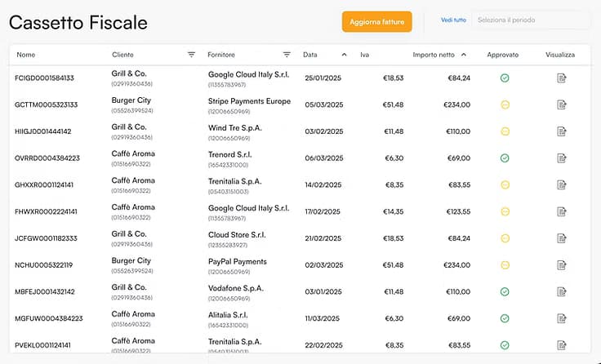Viewport: 601px width, 364px height.
Task: Click supplier Vodafone S.p.A.
Action: click(x=236, y=288)
